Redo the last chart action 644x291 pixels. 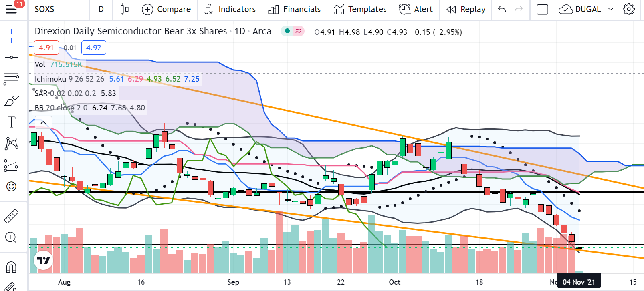click(519, 9)
